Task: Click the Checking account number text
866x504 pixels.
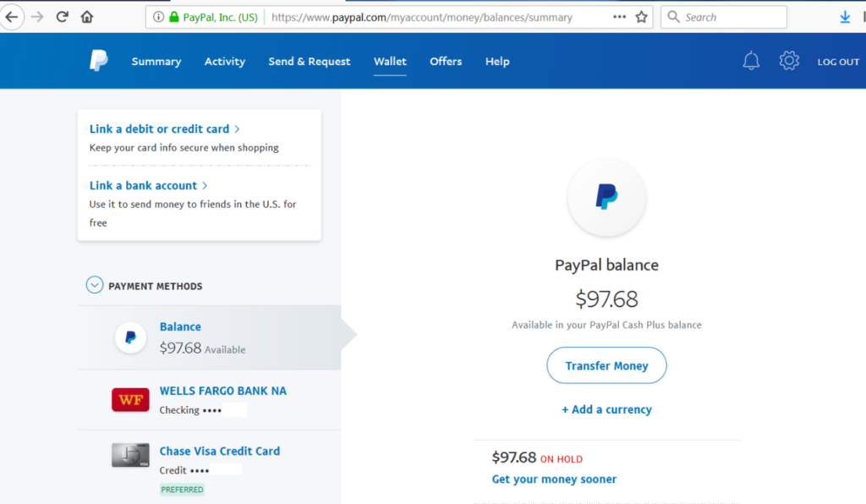Action: [x=190, y=410]
